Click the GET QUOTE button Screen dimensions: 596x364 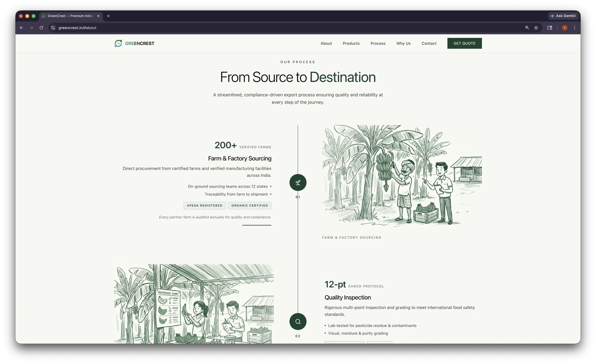[x=464, y=43]
